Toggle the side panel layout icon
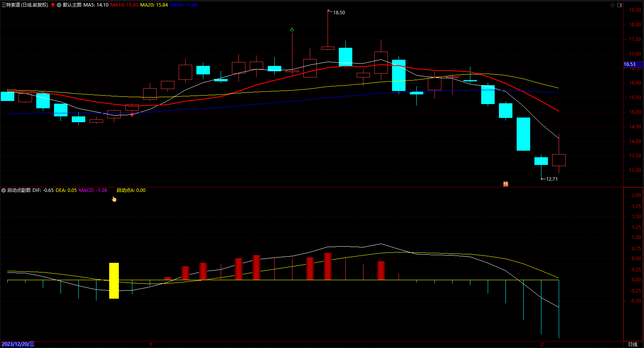 (x=620, y=5)
